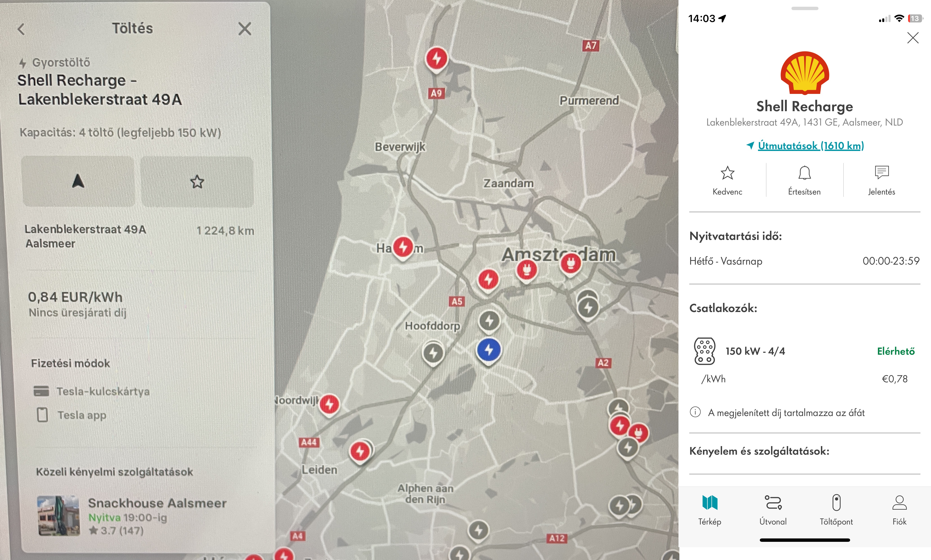Click the Beverwijk label on map
This screenshot has height=560, width=931.
click(400, 147)
